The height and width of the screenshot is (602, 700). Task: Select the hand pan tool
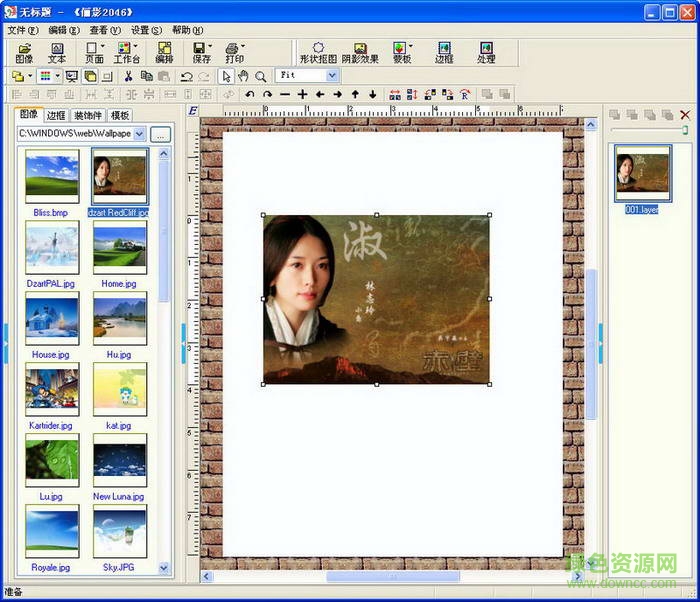click(243, 76)
